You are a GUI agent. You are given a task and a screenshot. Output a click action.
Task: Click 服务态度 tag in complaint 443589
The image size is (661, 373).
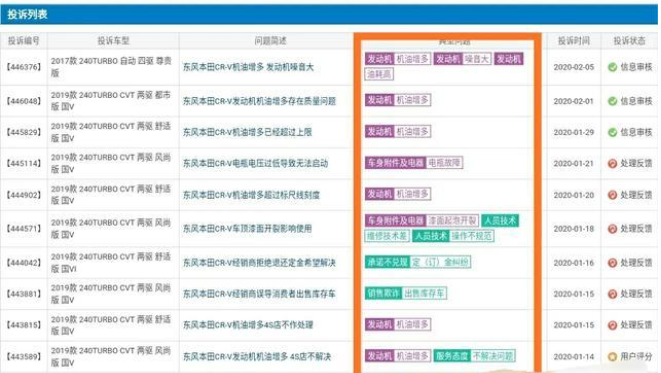coord(451,356)
